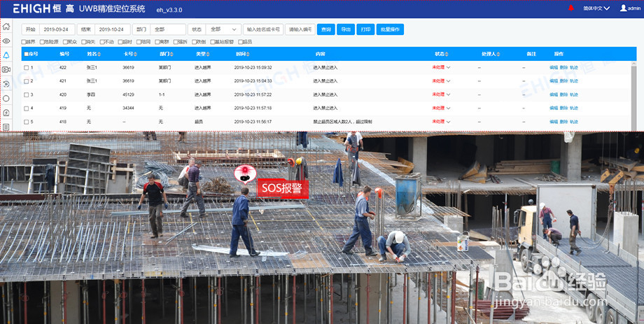Open the 状态 全部 filter dropdown

(223, 29)
